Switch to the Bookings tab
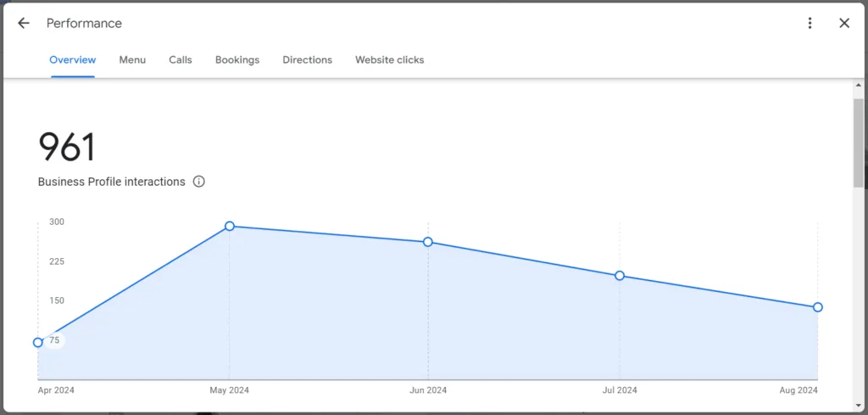Image resolution: width=868 pixels, height=415 pixels. click(237, 60)
